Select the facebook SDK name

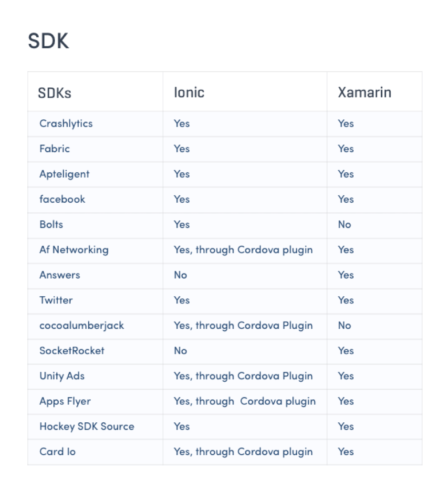[x=62, y=199]
